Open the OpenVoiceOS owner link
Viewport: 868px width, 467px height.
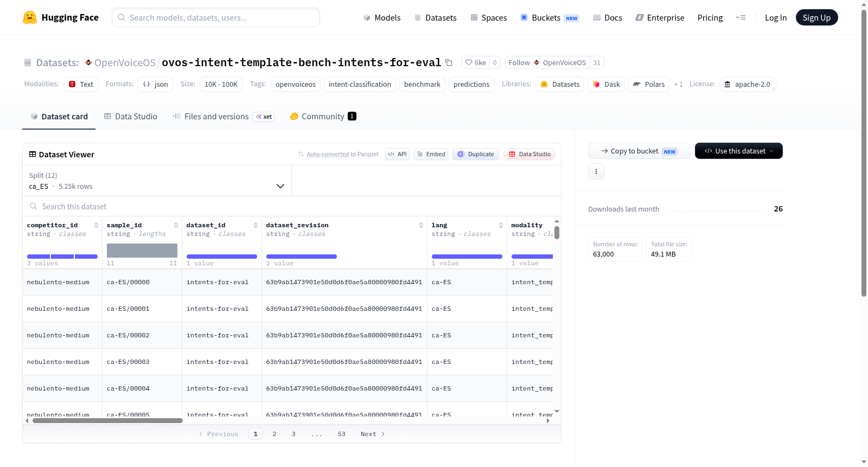pyautogui.click(x=125, y=62)
